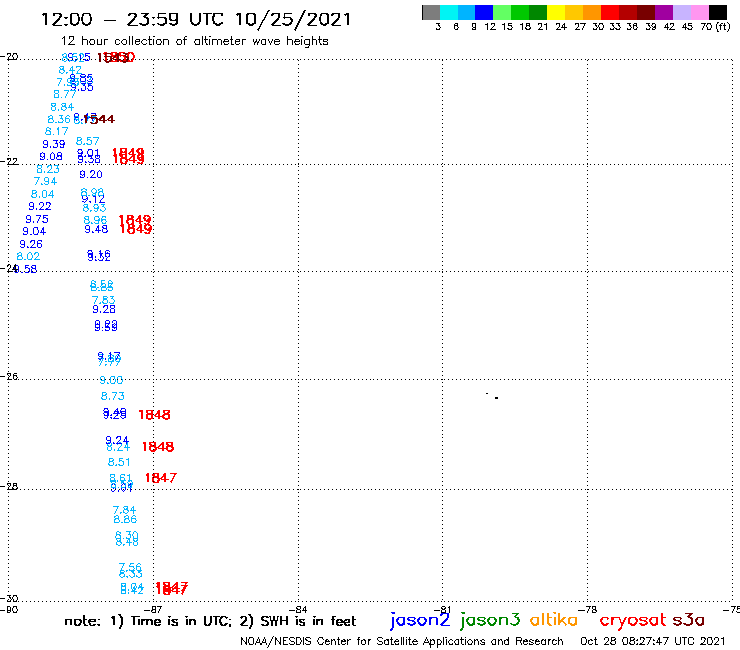740x650 pixels.
Task: Click the wave height value 8.04
Action: [42, 194]
